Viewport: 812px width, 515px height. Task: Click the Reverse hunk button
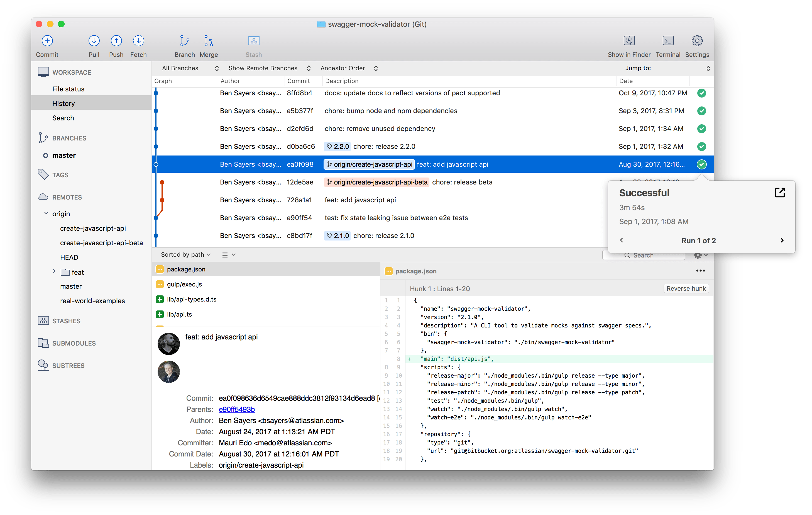[x=686, y=288]
